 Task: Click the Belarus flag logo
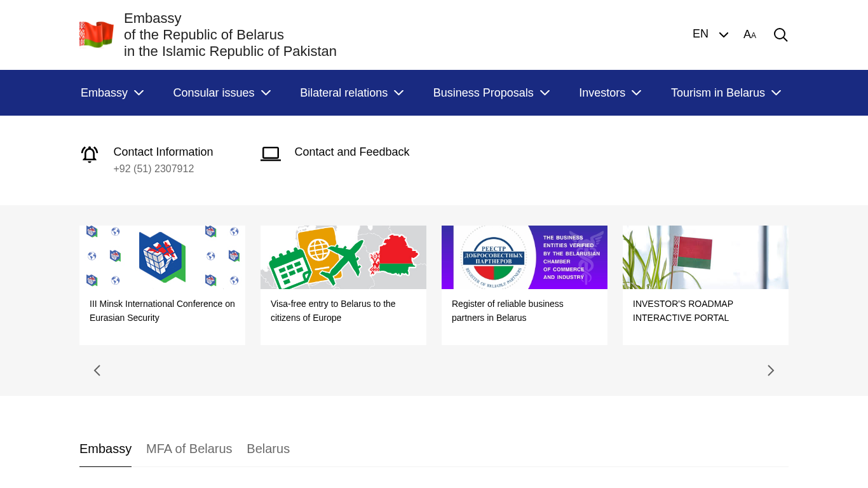97,34
